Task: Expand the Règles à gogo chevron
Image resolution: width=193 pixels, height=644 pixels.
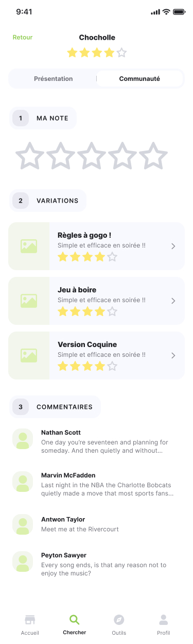Action: click(x=173, y=246)
